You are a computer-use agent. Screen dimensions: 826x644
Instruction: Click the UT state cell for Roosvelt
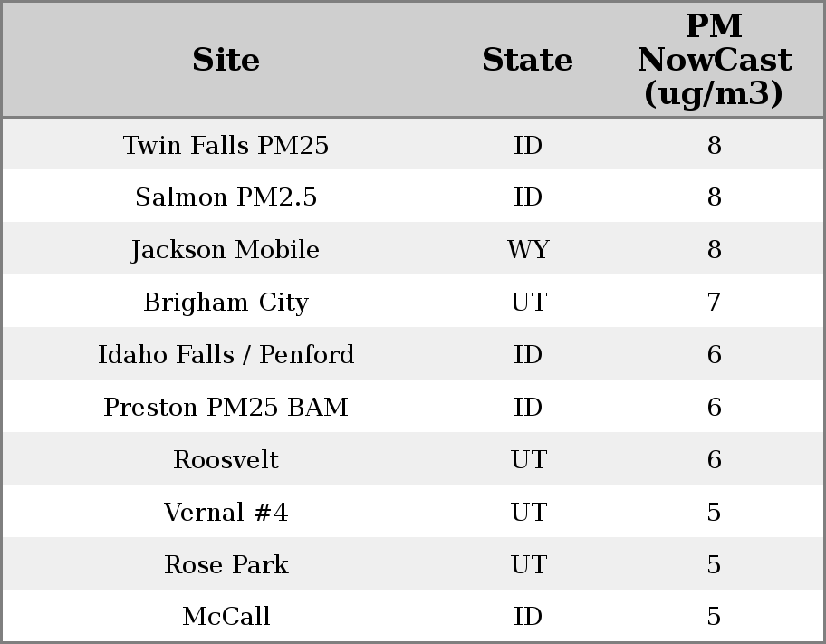pos(528,460)
